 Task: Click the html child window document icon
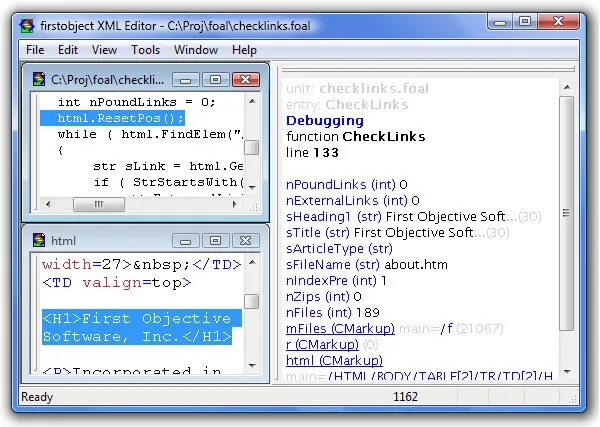click(39, 240)
